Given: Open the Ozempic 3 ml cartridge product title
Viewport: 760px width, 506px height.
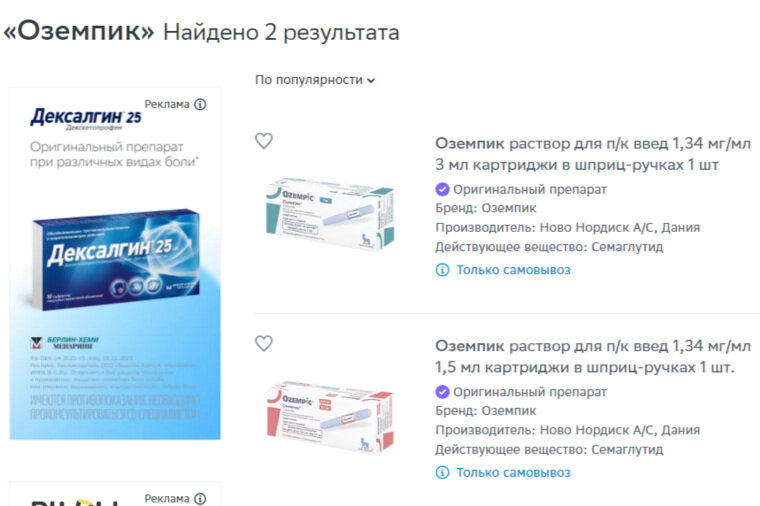Looking at the screenshot, I should tap(593, 154).
